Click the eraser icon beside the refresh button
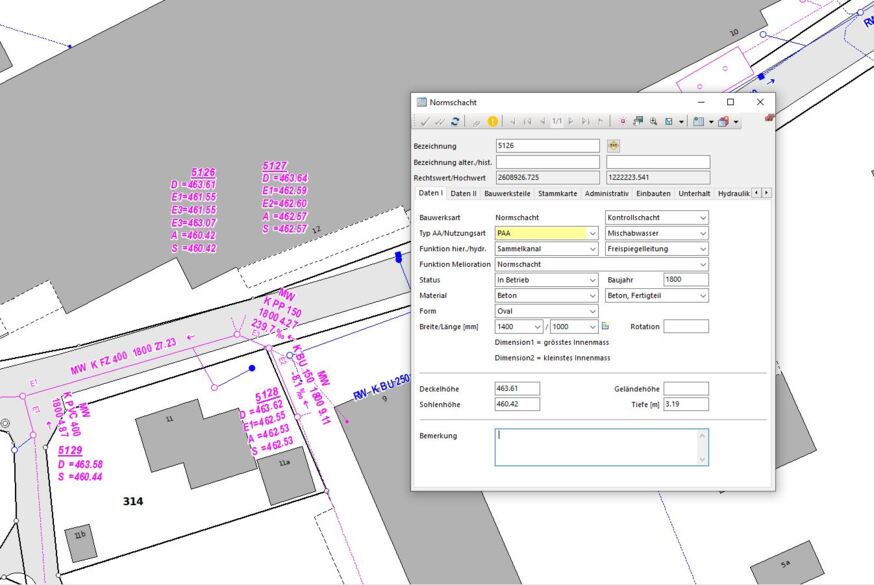The height and width of the screenshot is (585, 874). point(476,122)
